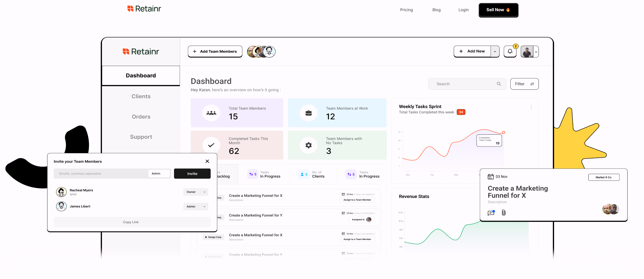Click the briefcase icon for members at work
The image size is (644, 279).
click(309, 113)
